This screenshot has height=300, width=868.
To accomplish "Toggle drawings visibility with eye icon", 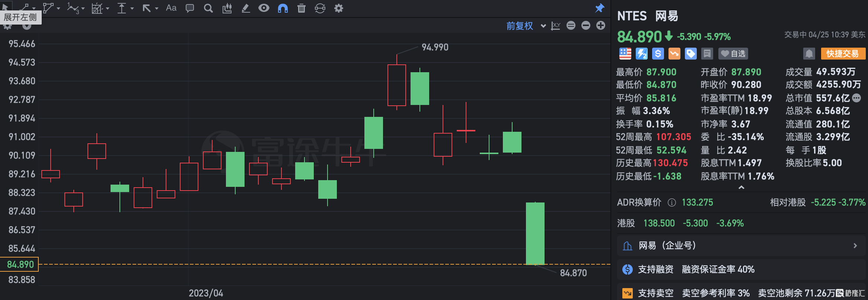I will [264, 8].
